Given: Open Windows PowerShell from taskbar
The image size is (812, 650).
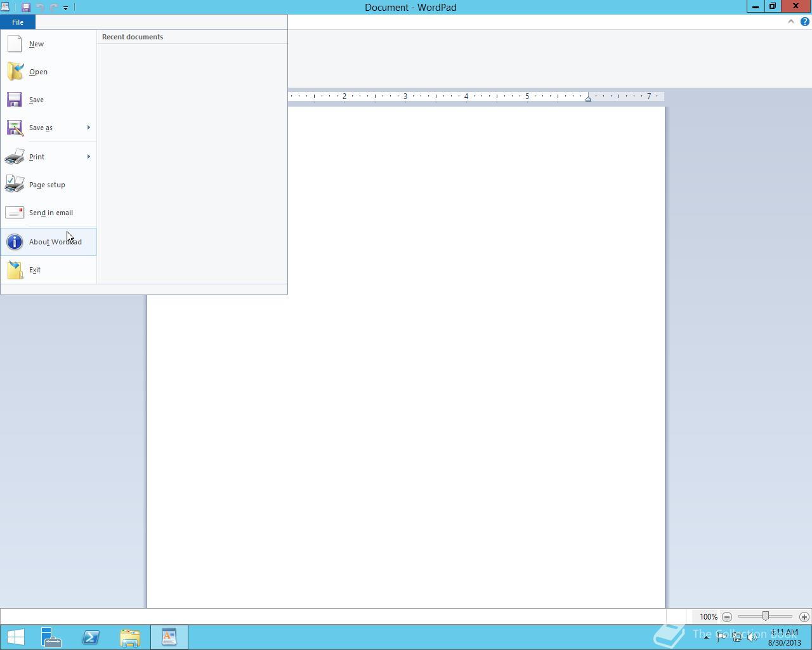Looking at the screenshot, I should tap(91, 637).
